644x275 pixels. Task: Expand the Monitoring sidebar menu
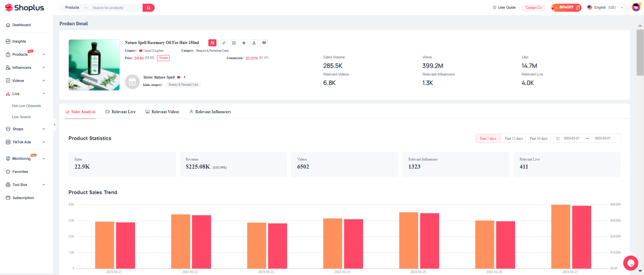[44, 158]
